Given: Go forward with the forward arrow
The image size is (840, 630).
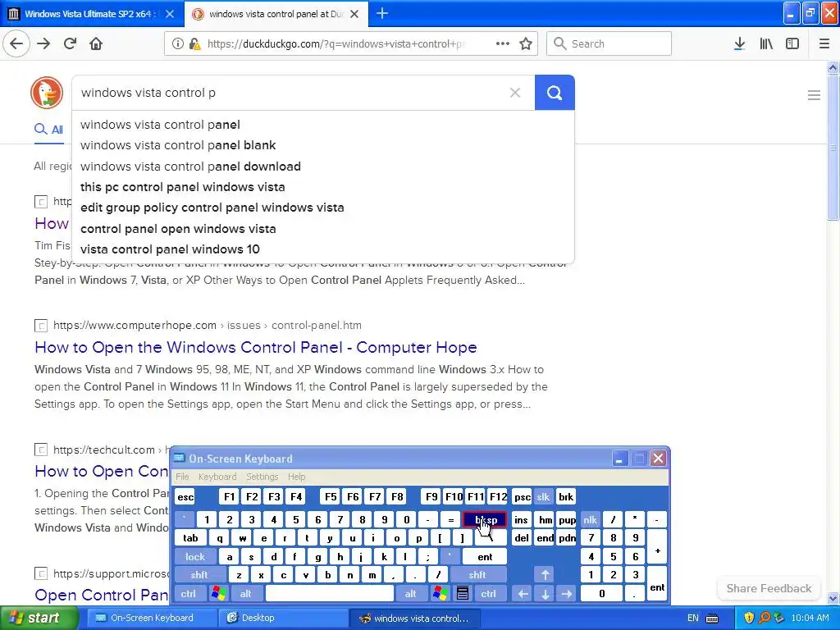Looking at the screenshot, I should tap(43, 43).
